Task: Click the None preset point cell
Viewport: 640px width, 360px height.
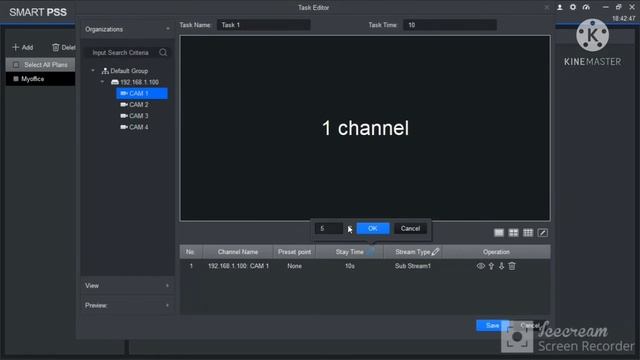Action: [294, 266]
